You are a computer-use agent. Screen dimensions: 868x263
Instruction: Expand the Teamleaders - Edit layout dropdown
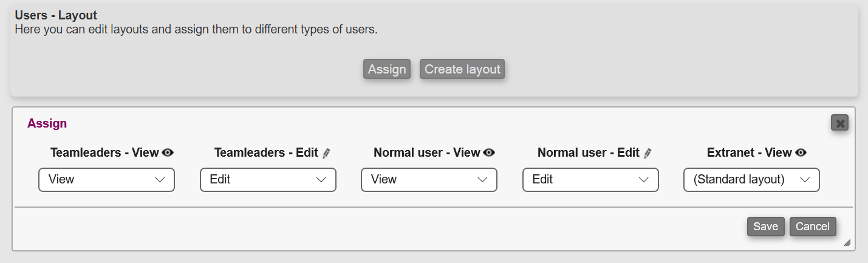[268, 180]
